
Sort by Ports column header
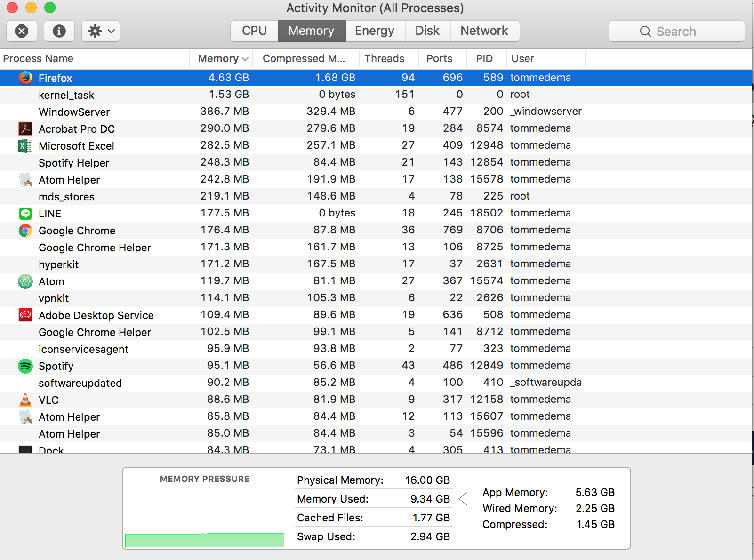442,58
